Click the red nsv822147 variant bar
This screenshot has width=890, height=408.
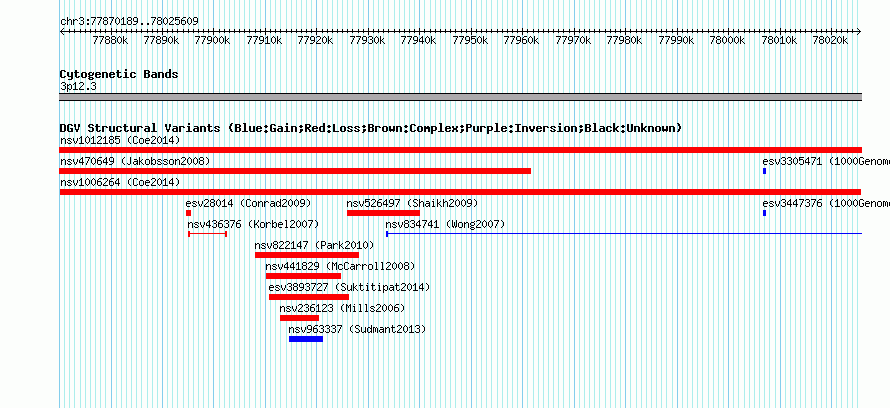point(307,255)
